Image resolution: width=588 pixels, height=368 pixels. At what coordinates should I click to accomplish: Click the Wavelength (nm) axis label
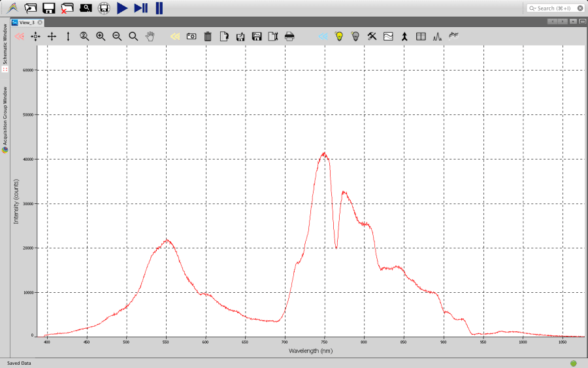click(x=310, y=351)
